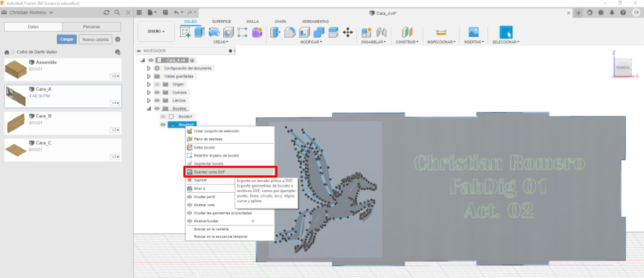
Task: Click the notifications bell icon
Action: point(612,13)
